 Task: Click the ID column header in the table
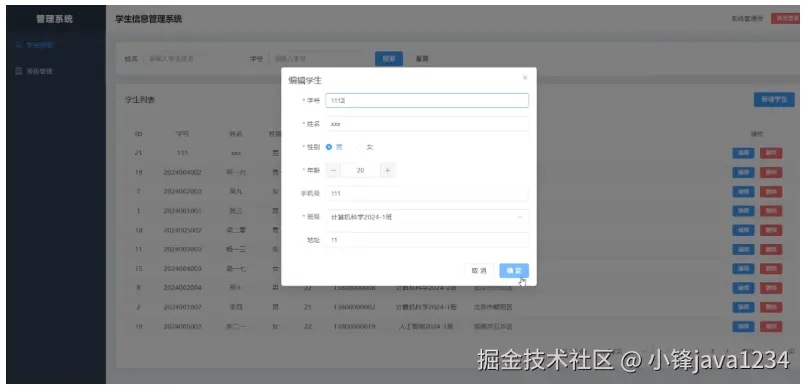tap(138, 134)
